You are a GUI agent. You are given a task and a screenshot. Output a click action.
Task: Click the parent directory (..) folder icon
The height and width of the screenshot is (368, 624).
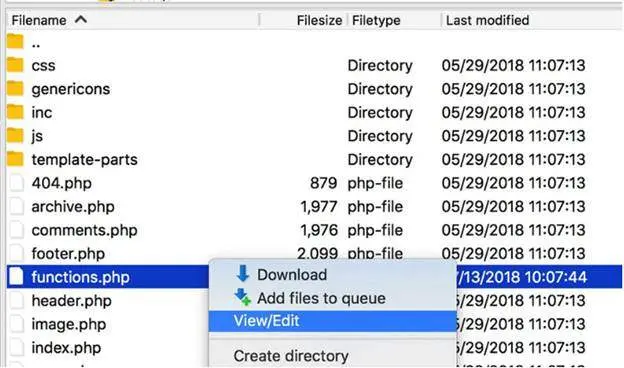pos(15,41)
